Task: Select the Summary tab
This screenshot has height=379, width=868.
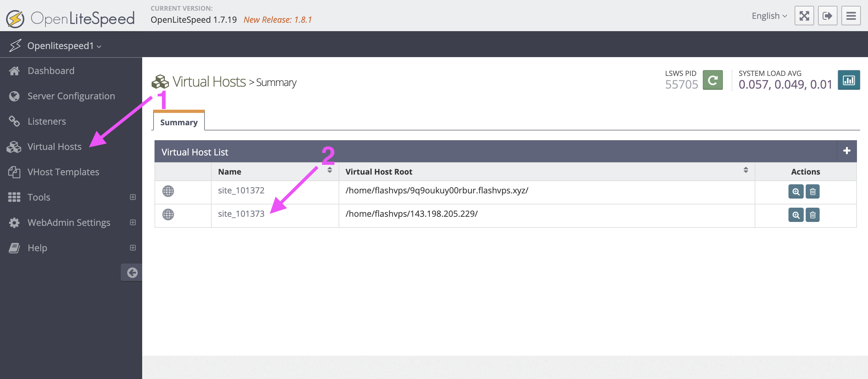Action: coord(179,122)
